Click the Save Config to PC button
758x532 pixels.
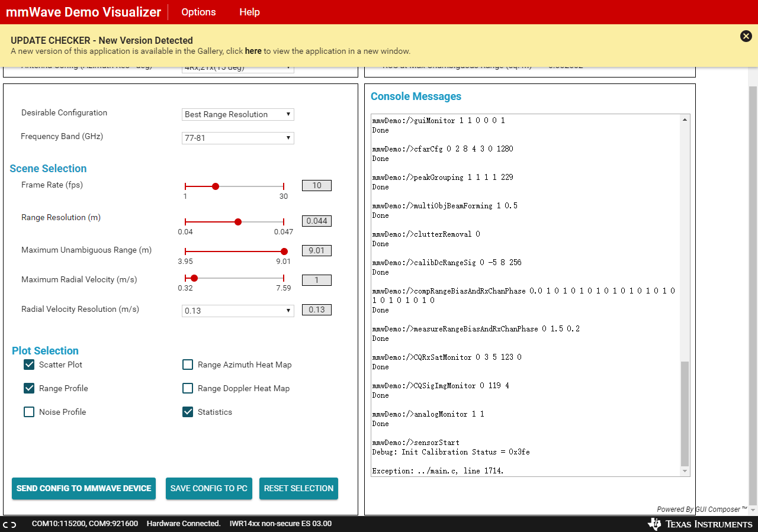(x=209, y=488)
